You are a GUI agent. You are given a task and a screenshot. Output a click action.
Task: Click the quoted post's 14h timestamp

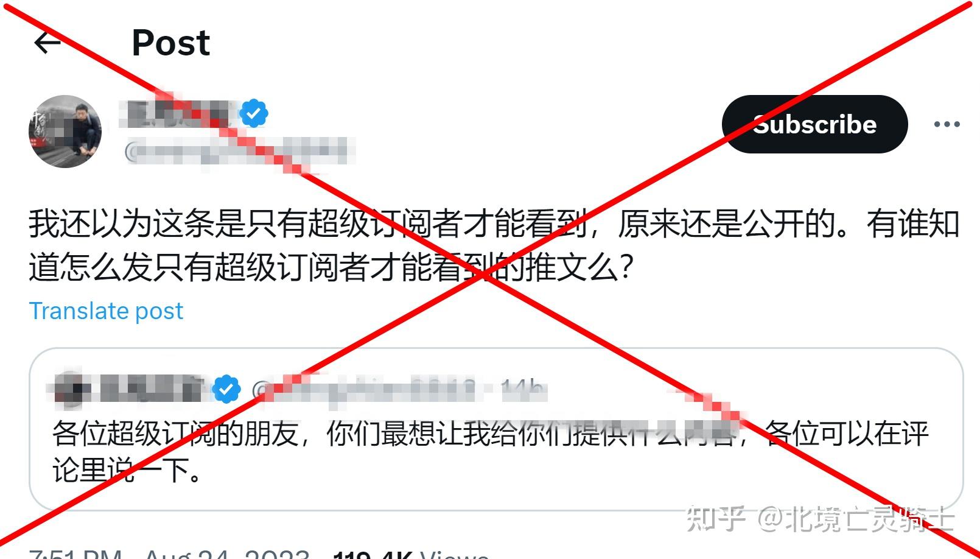coord(523,389)
